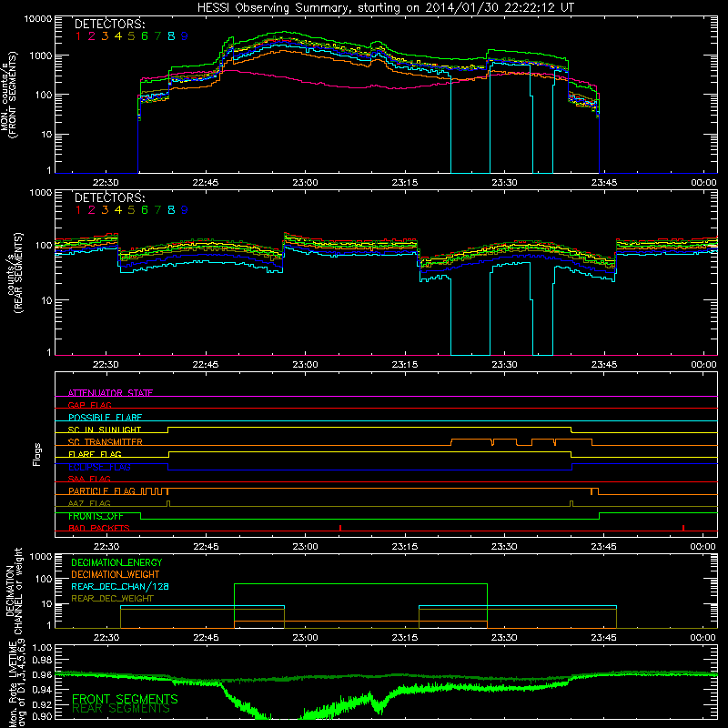Select the cyan detector 8 number in the front segments legend
728x728 pixels.
171,36
